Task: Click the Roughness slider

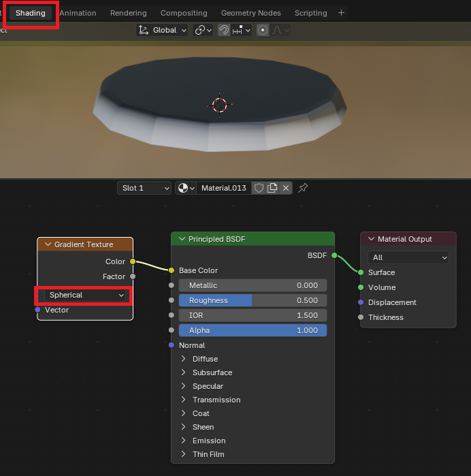Action: click(253, 300)
